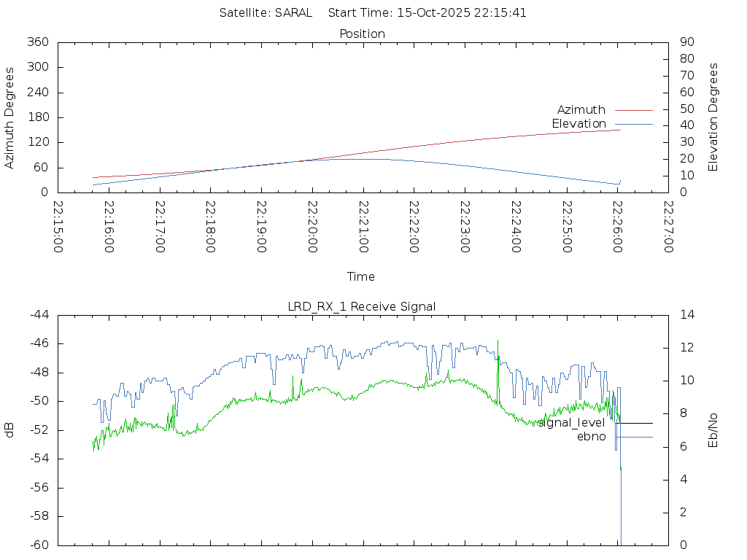Click the signal_level legend label
This screenshot has height=560, width=747.
click(x=573, y=423)
